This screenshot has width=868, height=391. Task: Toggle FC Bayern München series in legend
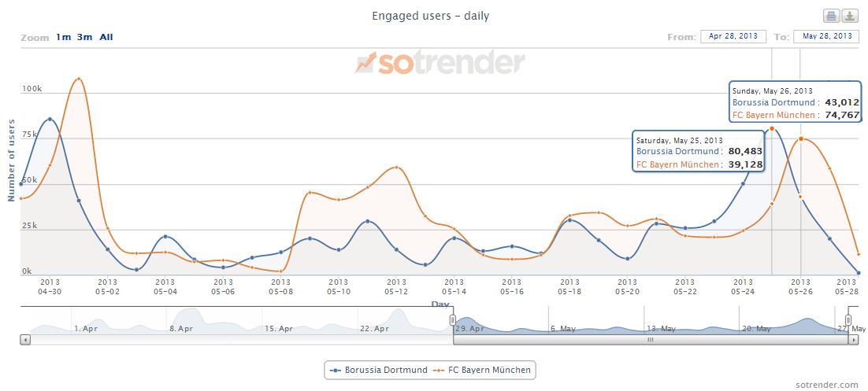484,370
